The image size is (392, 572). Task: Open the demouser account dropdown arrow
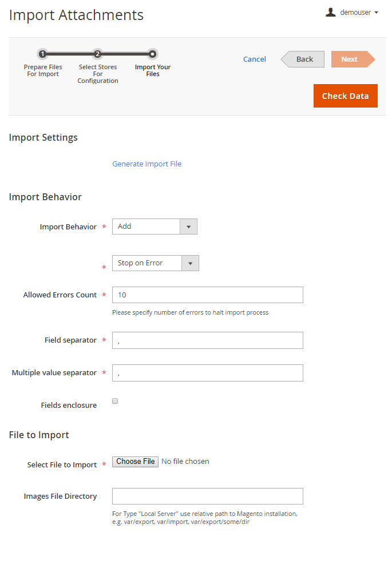pyautogui.click(x=376, y=13)
